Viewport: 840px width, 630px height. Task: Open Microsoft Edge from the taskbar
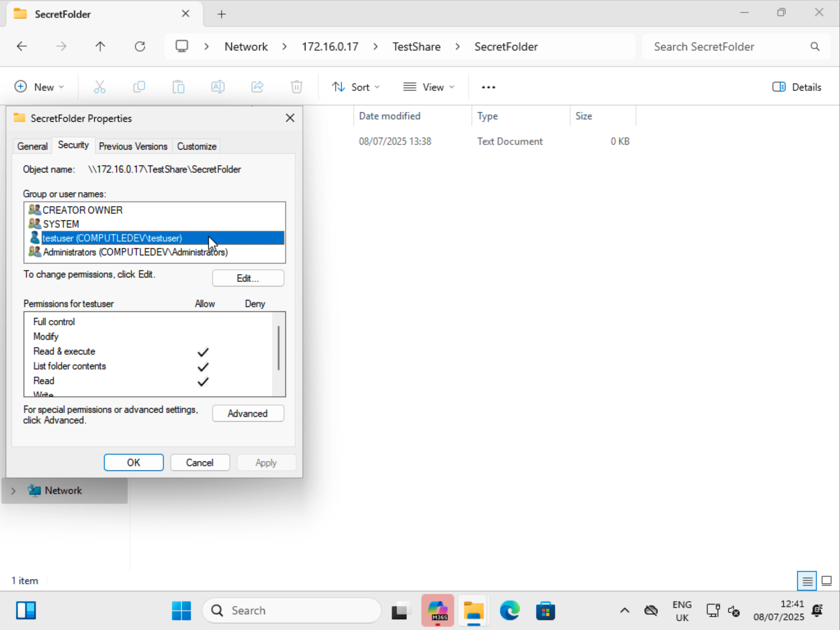pyautogui.click(x=510, y=611)
